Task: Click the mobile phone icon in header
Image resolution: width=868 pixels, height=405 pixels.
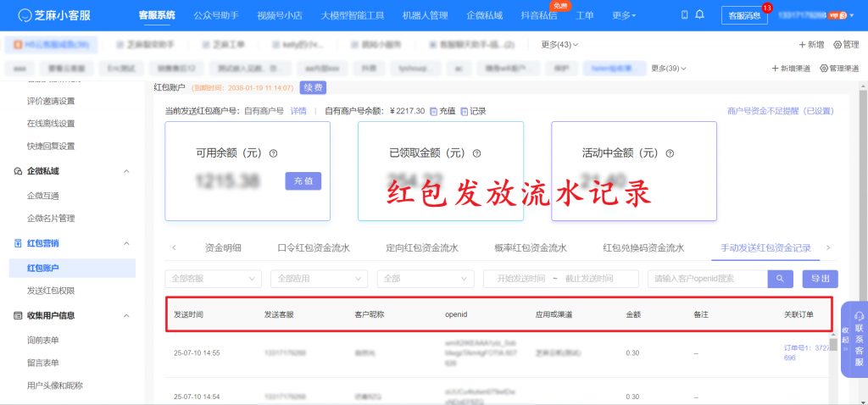Action: point(685,15)
